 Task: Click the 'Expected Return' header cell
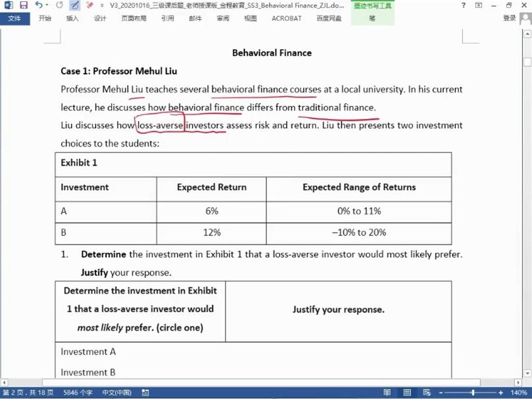(x=211, y=189)
